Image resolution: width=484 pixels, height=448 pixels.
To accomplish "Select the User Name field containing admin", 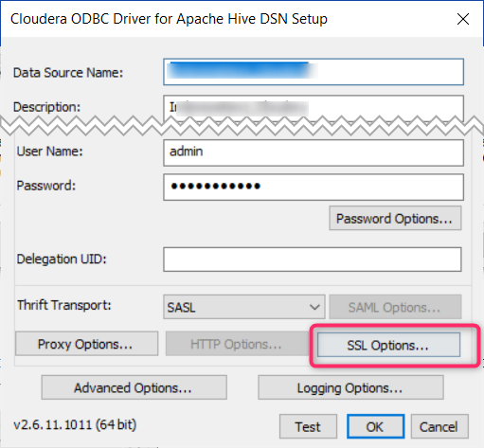I will coord(314,152).
